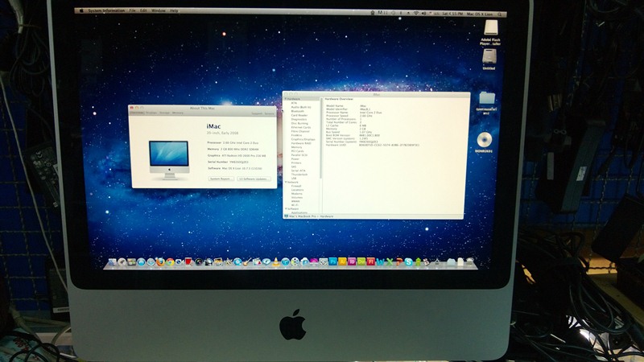
Task: Open Skype icon in the Dock
Action: [x=409, y=262]
